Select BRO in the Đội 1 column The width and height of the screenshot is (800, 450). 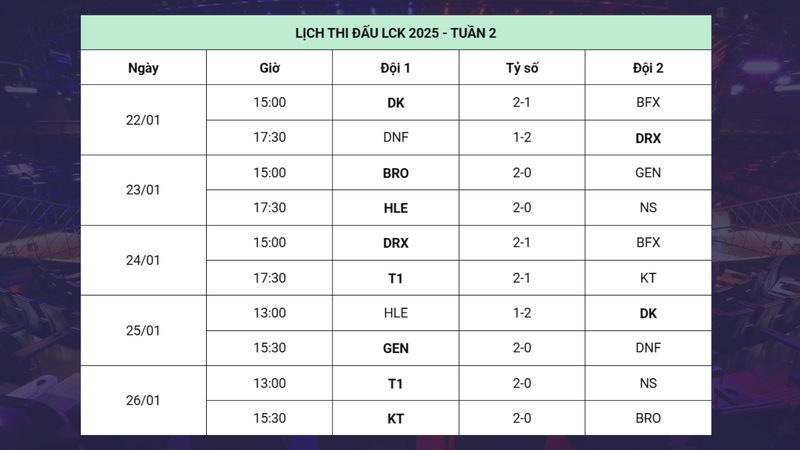click(x=396, y=173)
